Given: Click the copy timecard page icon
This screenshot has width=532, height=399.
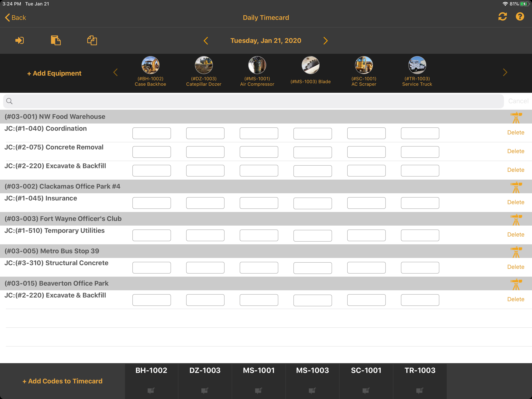Looking at the screenshot, I should (x=56, y=41).
